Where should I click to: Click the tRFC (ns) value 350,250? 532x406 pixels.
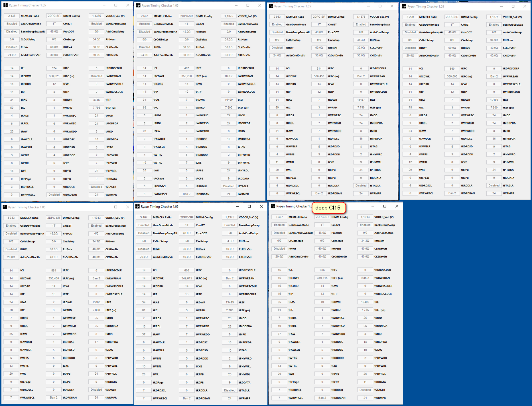click(187, 76)
